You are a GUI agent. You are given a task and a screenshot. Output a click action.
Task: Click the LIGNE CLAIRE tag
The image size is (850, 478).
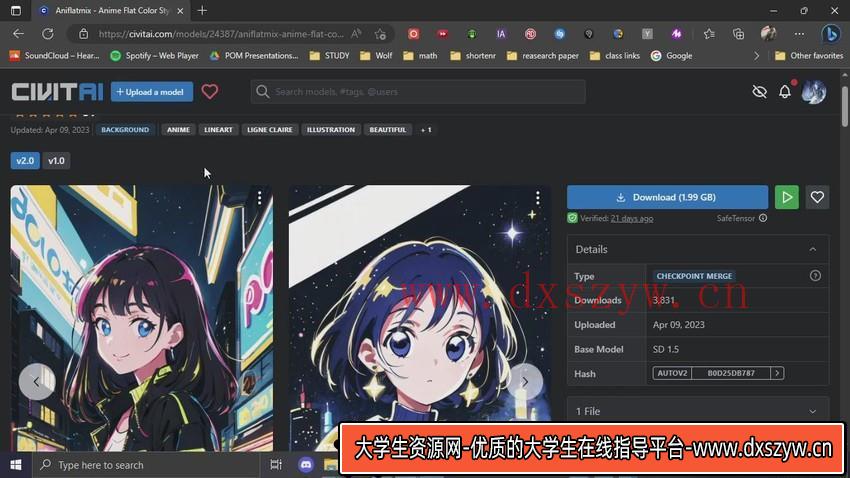click(269, 130)
